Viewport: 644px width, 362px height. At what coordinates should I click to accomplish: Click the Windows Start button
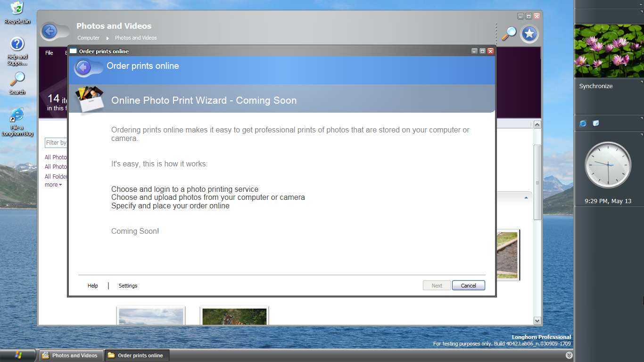(x=18, y=355)
